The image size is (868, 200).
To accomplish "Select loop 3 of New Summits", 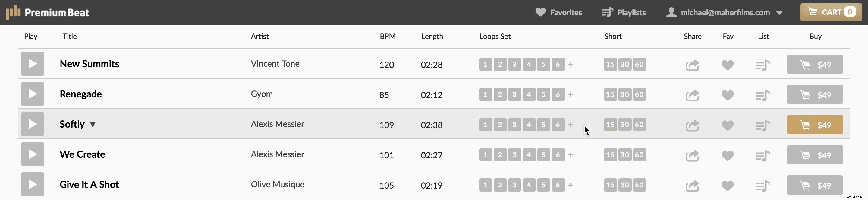I will tap(514, 64).
